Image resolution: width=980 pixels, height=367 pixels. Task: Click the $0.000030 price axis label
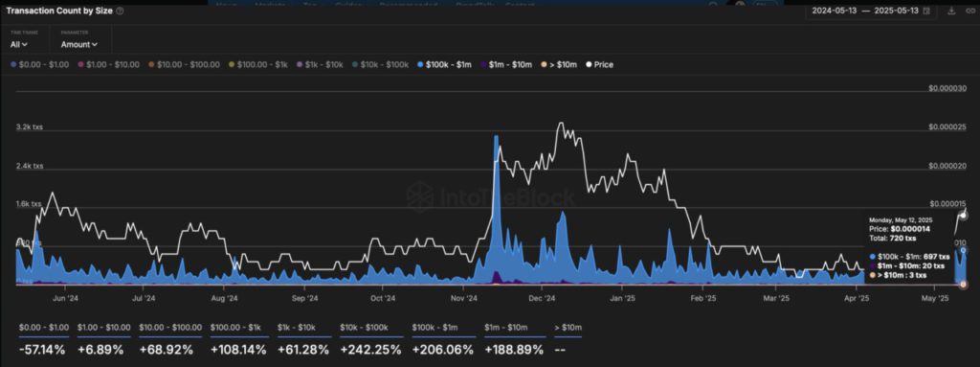pos(948,88)
